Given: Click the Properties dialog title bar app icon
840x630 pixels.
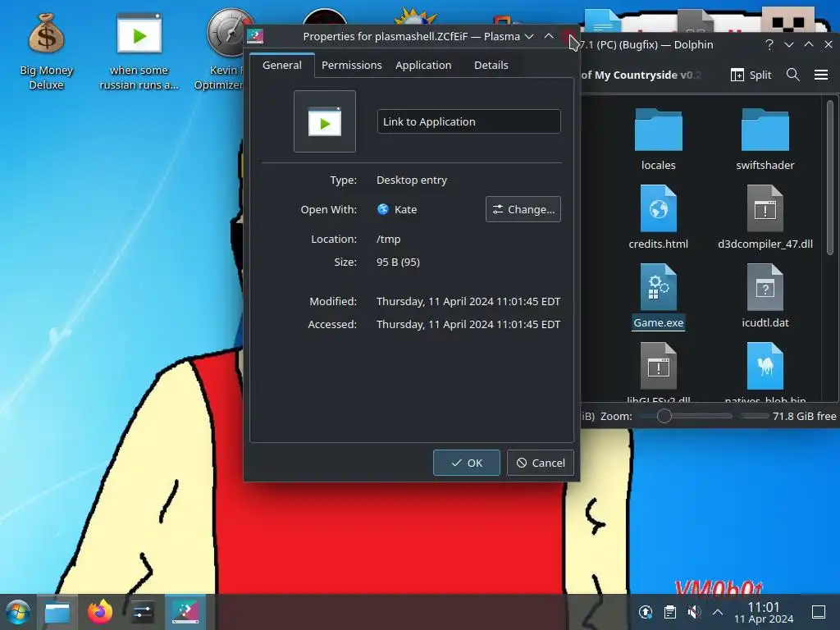Looking at the screenshot, I should pyautogui.click(x=255, y=36).
